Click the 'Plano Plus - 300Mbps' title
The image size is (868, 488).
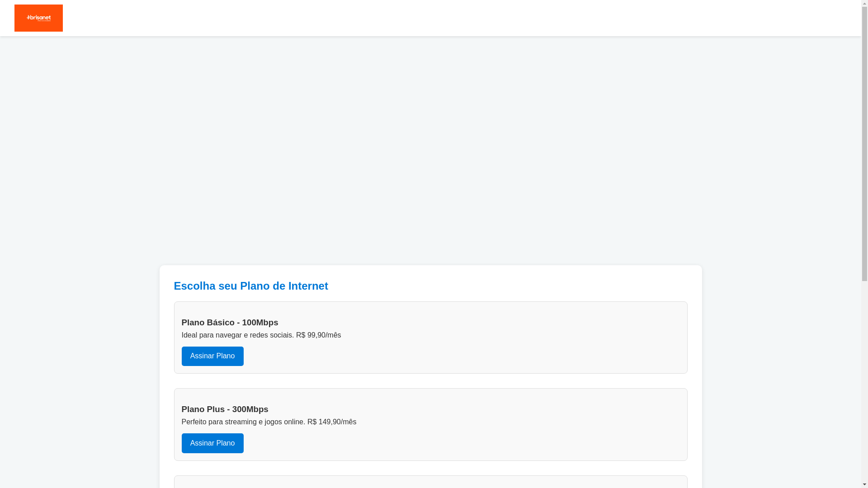tap(225, 409)
